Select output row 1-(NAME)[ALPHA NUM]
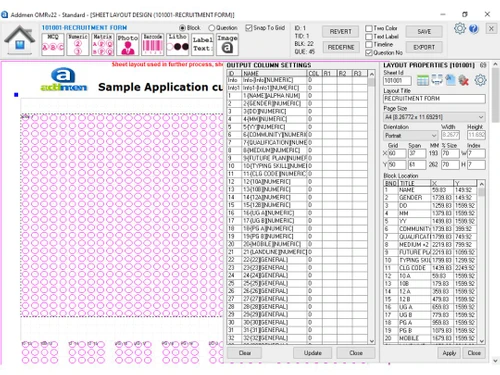Screen dimensions: 500x375 [297, 96]
